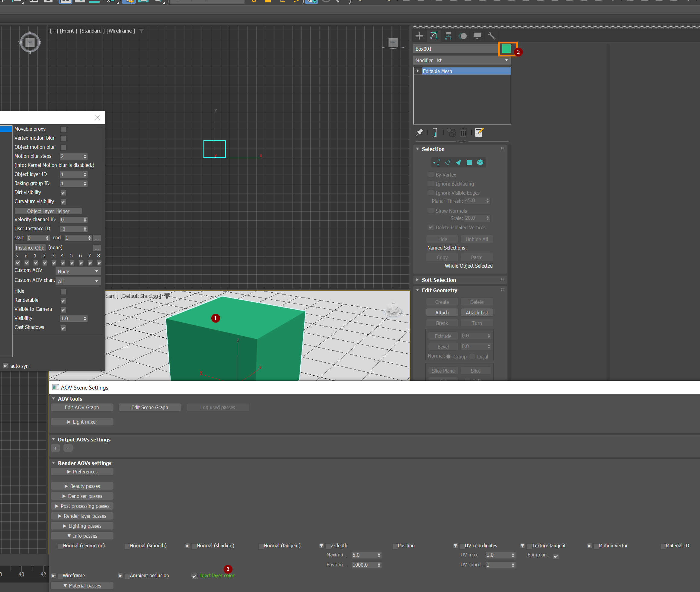Click the Attach List button
Viewport: 700px width, 592px height.
click(476, 313)
